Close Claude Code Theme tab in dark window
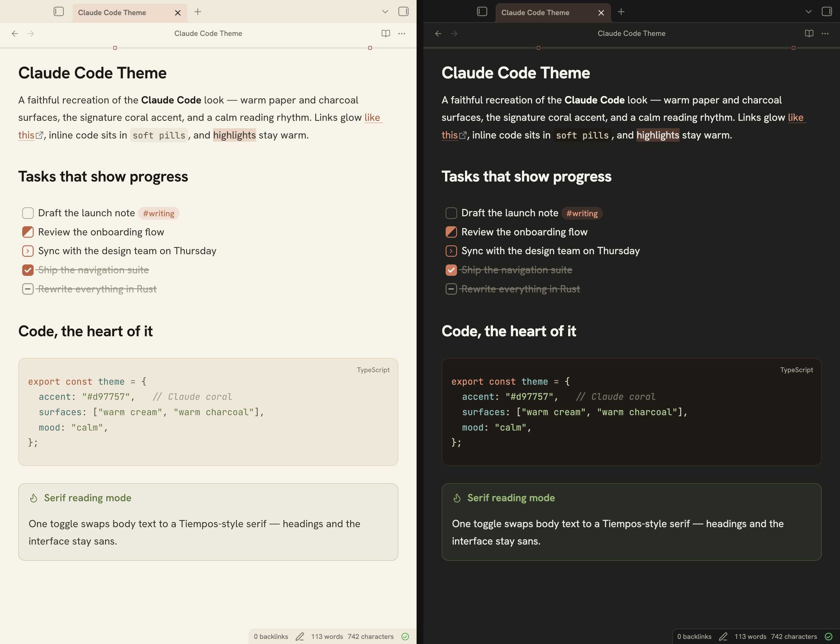 coord(601,13)
